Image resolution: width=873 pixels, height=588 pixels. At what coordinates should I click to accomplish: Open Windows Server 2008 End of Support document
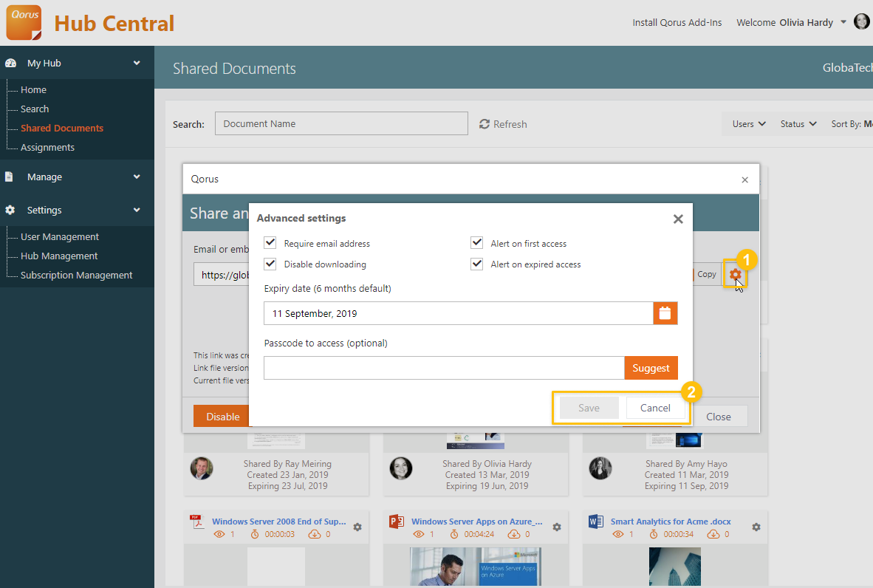click(x=279, y=522)
